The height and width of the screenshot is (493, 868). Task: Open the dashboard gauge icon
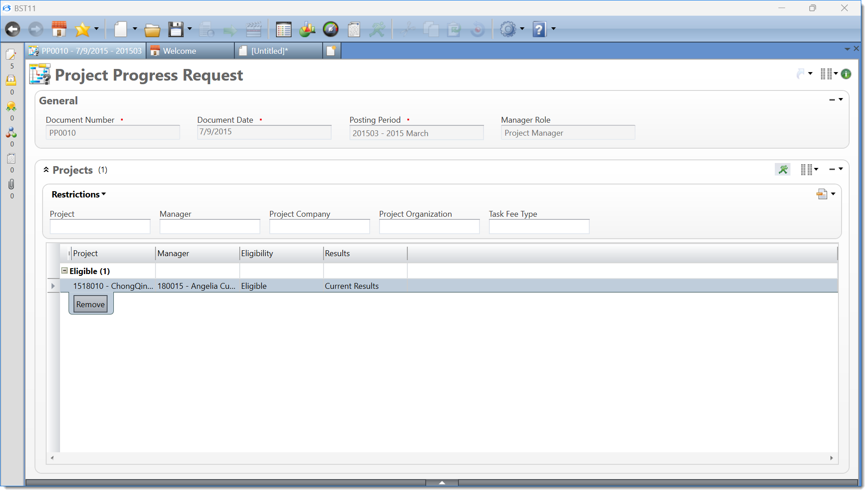(331, 30)
